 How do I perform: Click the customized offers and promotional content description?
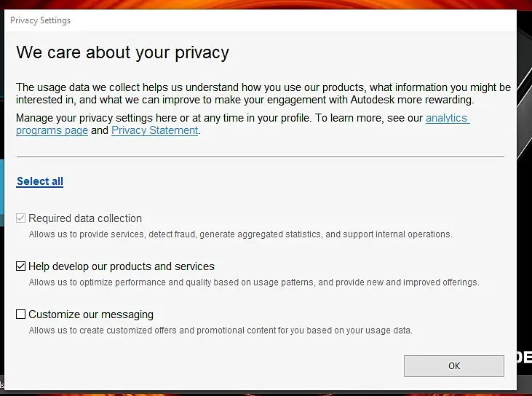(x=221, y=330)
